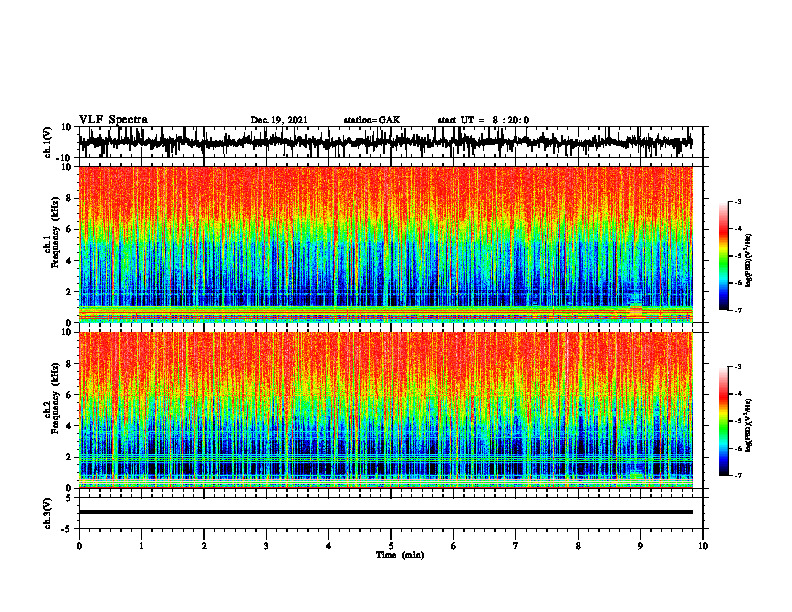
Task: Click the "1" tick on the time axis
Action: tap(141, 546)
